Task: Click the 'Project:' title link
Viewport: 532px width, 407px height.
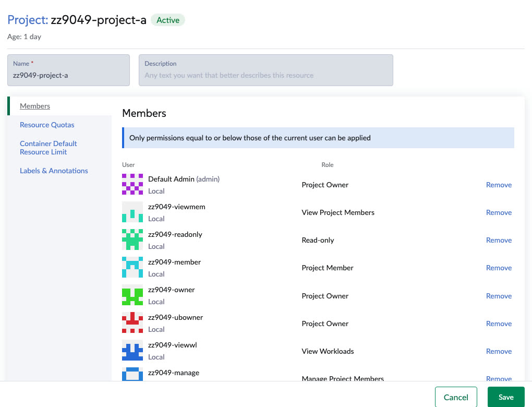Action: [x=28, y=20]
